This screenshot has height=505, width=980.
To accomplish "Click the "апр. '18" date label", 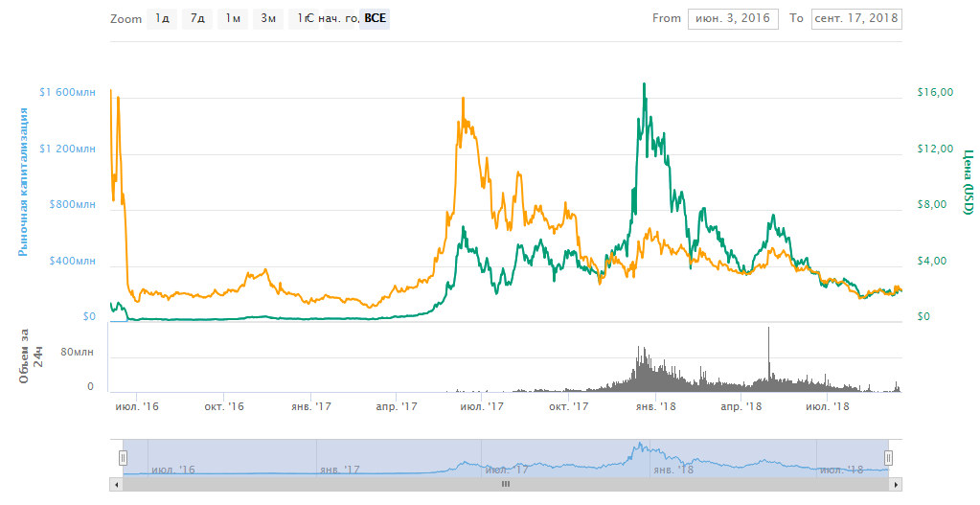I will coord(741,407).
